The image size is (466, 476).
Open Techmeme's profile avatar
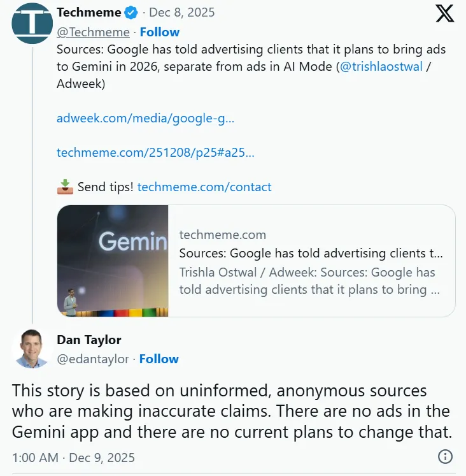pyautogui.click(x=32, y=24)
